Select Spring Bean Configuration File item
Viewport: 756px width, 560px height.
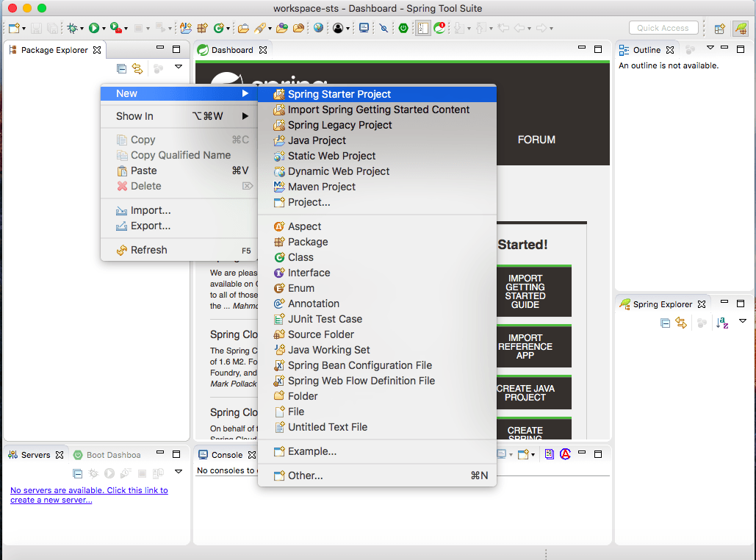377,365
